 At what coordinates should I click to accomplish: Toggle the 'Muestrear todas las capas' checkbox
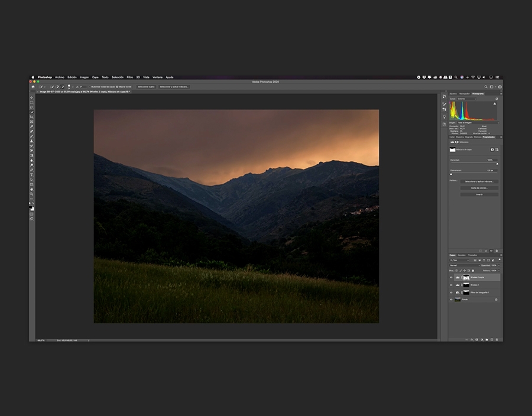click(90, 87)
